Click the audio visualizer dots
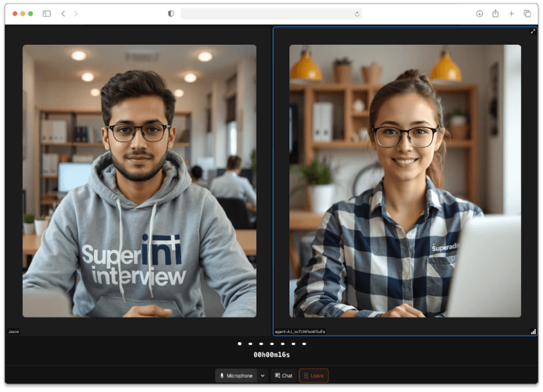The height and width of the screenshot is (392, 543). 271,343
